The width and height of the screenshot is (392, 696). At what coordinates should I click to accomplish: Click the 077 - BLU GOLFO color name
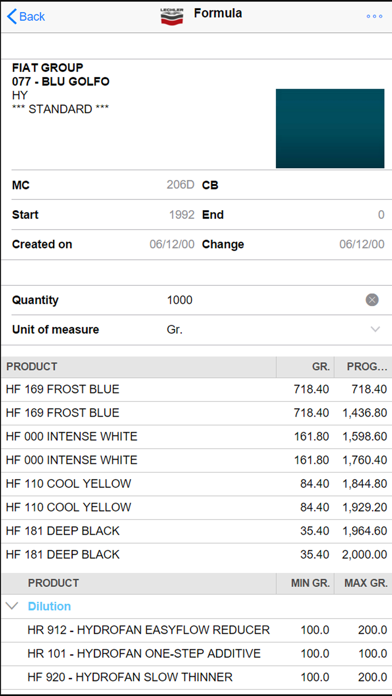coord(61,82)
